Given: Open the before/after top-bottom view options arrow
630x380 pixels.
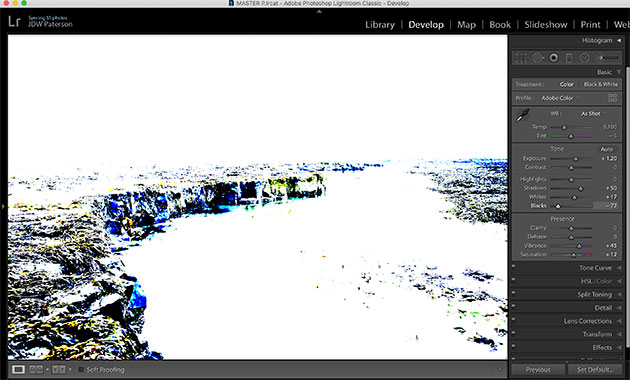Looking at the screenshot, I should tap(70, 369).
